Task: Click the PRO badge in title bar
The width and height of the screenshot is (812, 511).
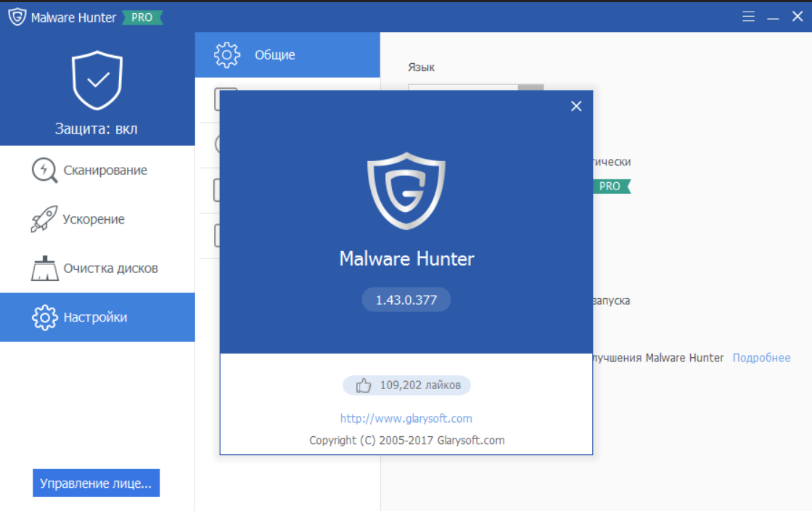Action: click(x=142, y=17)
